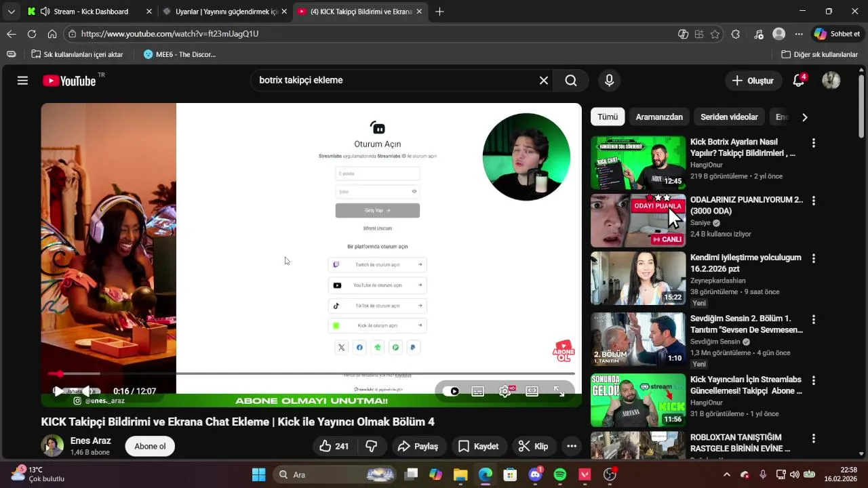Open options for Sevdiğim Sensin video
The width and height of the screenshot is (868, 488).
click(813, 319)
